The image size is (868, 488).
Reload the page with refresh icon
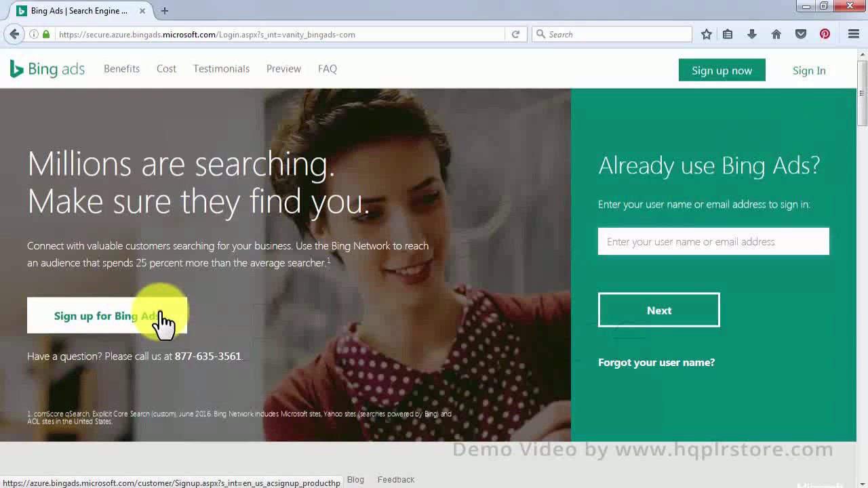515,35
